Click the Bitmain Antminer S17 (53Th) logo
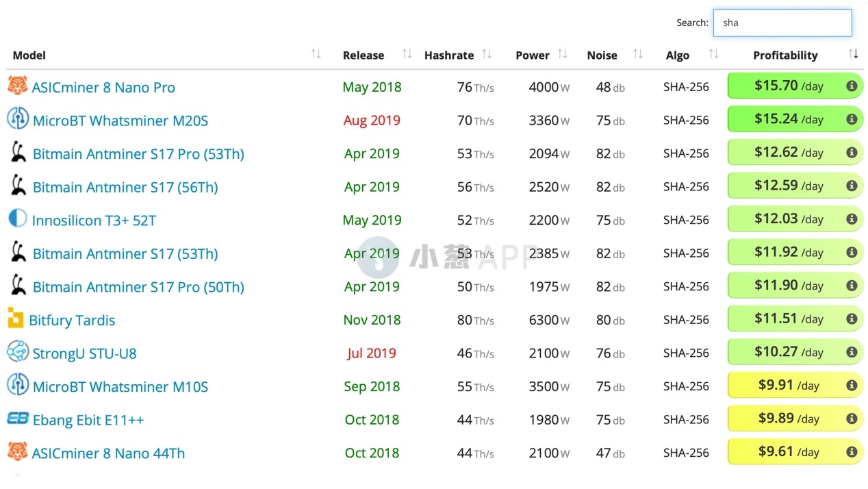This screenshot has width=868, height=489. click(x=18, y=251)
